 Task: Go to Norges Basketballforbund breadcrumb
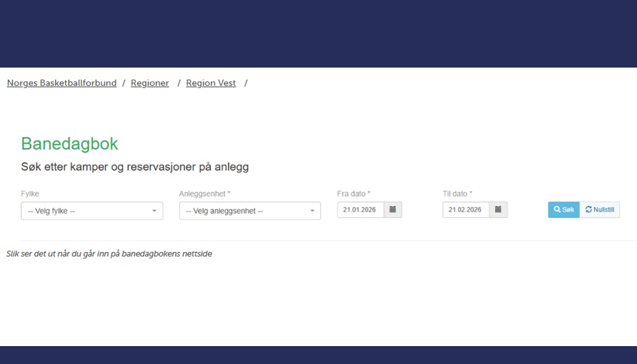(62, 83)
